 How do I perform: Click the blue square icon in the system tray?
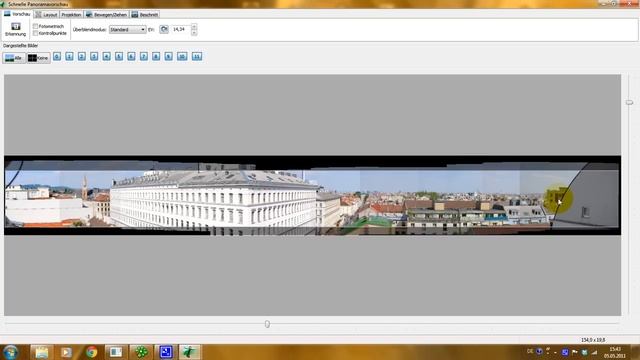(565, 352)
